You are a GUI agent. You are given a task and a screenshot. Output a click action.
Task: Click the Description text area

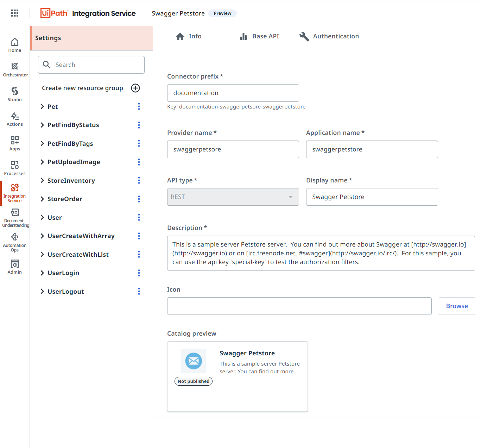click(x=321, y=253)
